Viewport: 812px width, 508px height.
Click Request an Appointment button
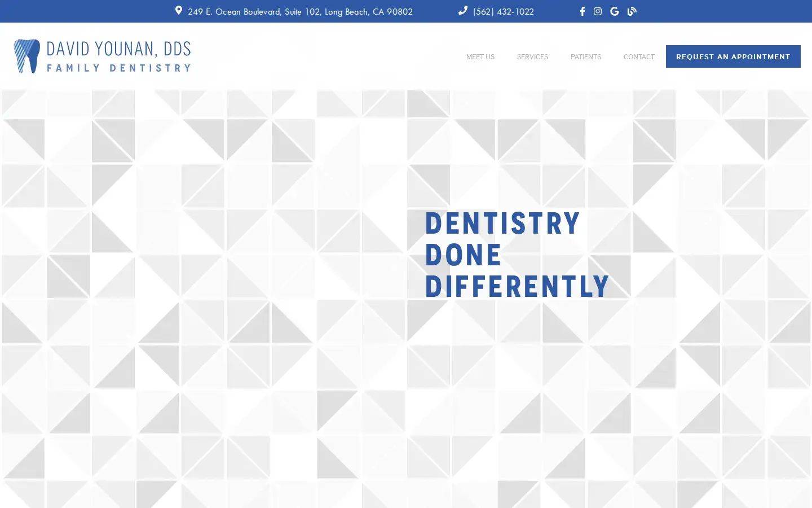(x=733, y=56)
